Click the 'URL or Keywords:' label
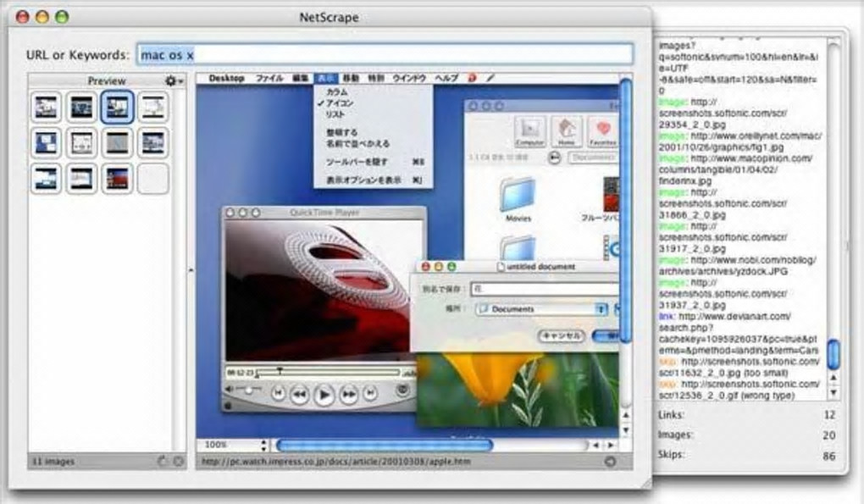864x504 pixels. [77, 55]
